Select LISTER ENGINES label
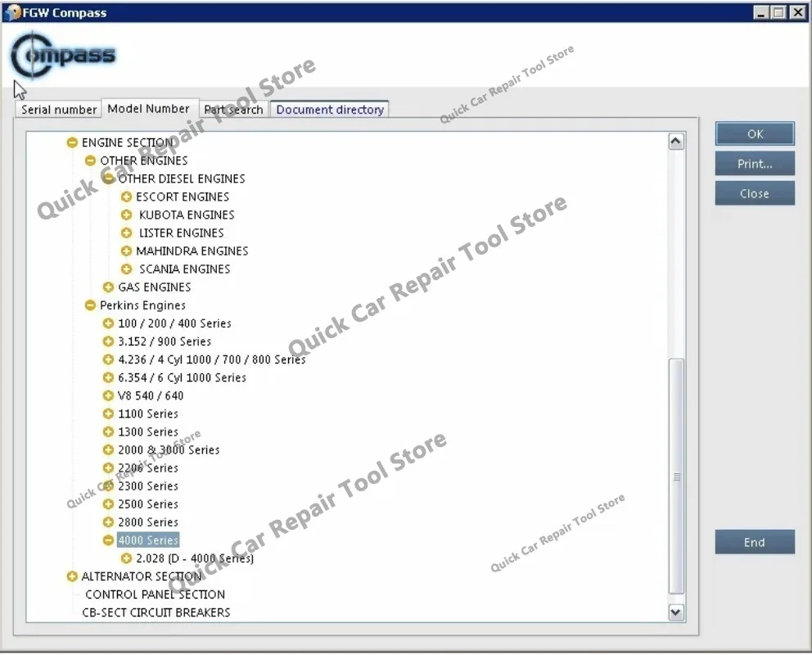Screen dimensions: 812x655 (181, 233)
